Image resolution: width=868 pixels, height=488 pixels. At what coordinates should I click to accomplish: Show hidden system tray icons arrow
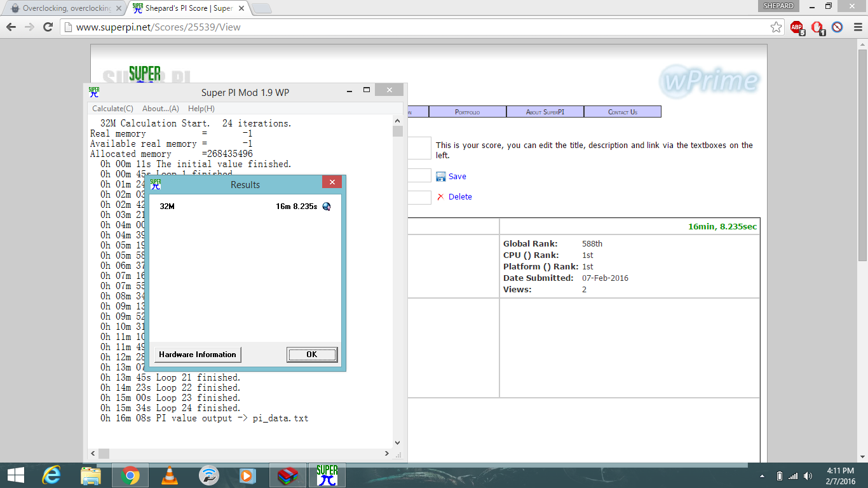coord(763,476)
